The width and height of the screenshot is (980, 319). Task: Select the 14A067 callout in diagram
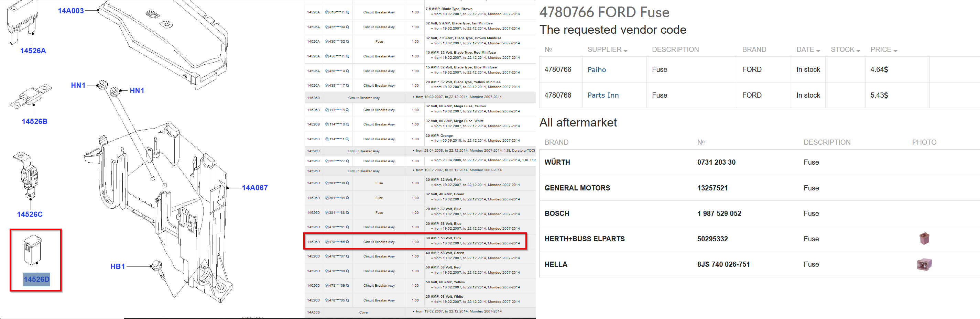pyautogui.click(x=254, y=188)
